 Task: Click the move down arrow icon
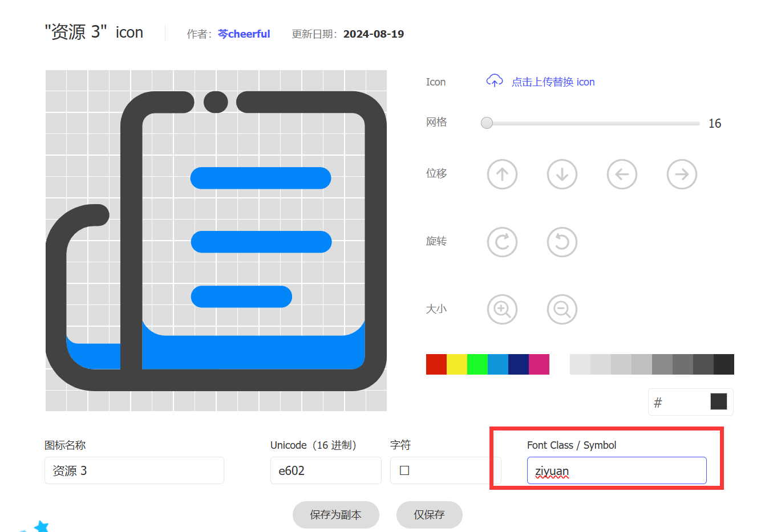point(562,174)
